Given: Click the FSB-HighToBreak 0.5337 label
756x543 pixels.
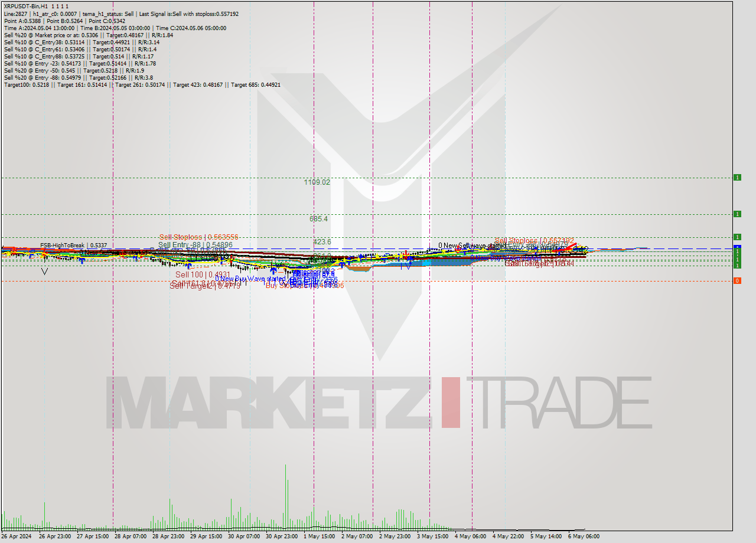Looking at the screenshot, I should (x=73, y=245).
